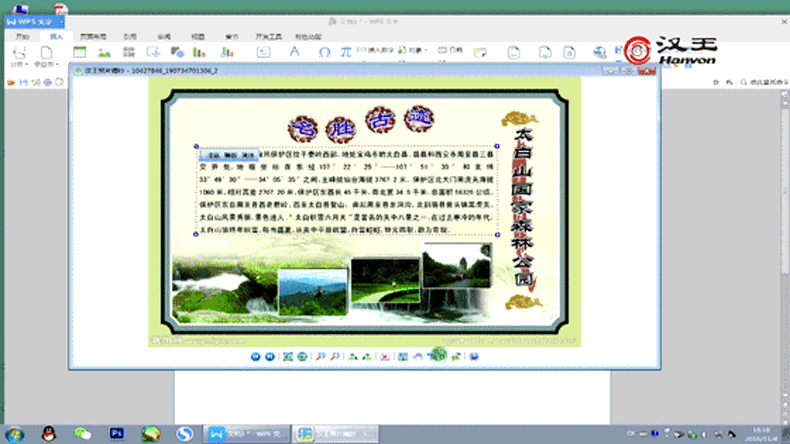
Task: Go to next photo in viewer
Action: point(270,356)
